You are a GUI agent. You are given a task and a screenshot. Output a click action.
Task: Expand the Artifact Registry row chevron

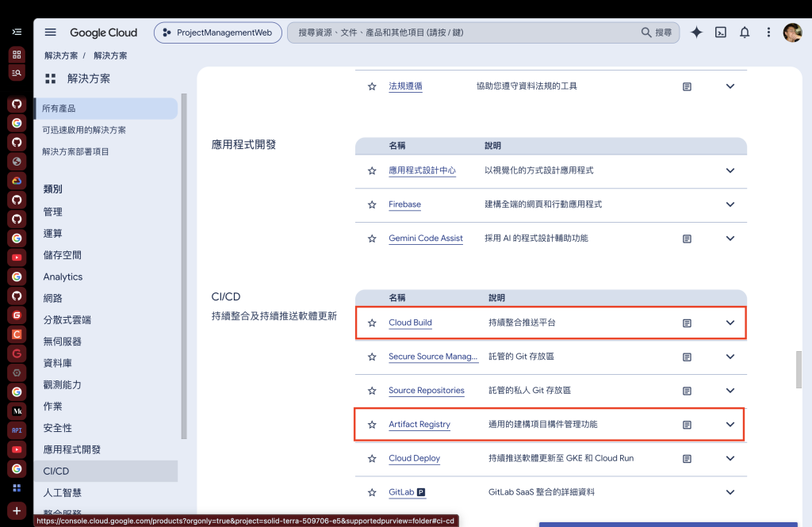730,424
